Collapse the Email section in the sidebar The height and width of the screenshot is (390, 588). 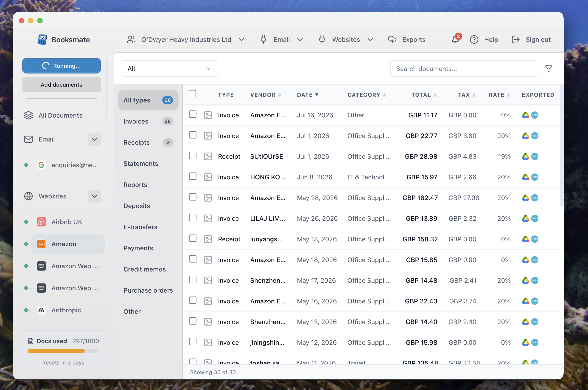94,139
